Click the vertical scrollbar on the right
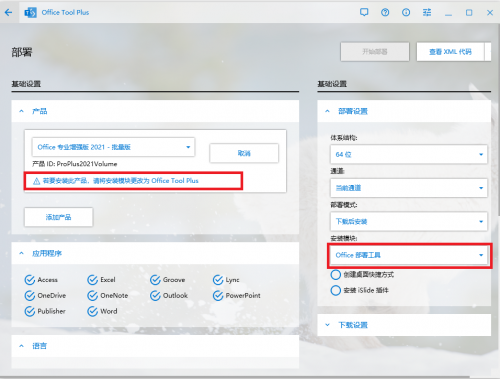The height and width of the screenshot is (379, 500). [498, 120]
